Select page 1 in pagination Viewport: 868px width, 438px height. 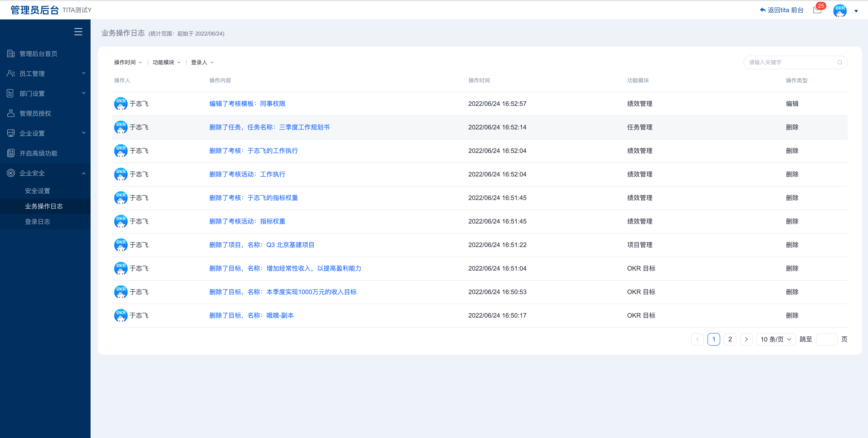pyautogui.click(x=714, y=339)
